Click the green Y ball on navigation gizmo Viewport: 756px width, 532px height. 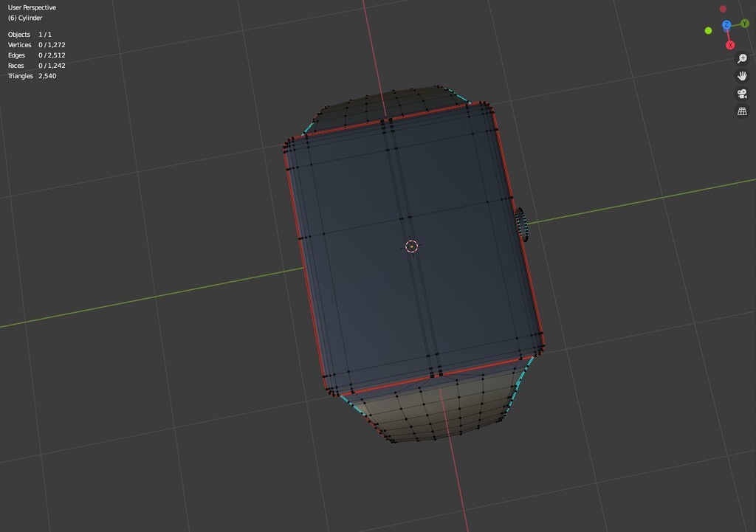tap(744, 24)
